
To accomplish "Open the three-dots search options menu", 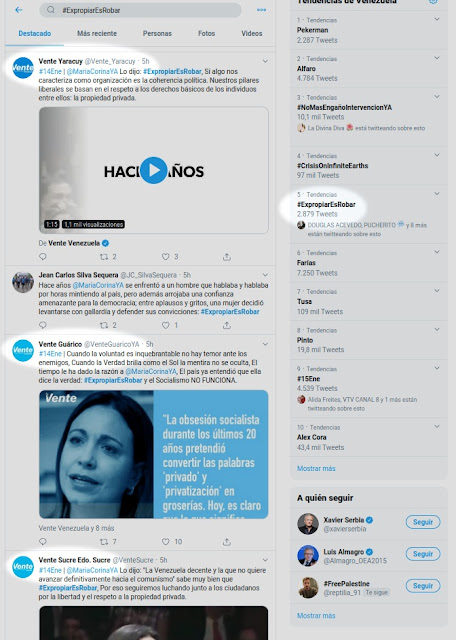I will (x=262, y=10).
